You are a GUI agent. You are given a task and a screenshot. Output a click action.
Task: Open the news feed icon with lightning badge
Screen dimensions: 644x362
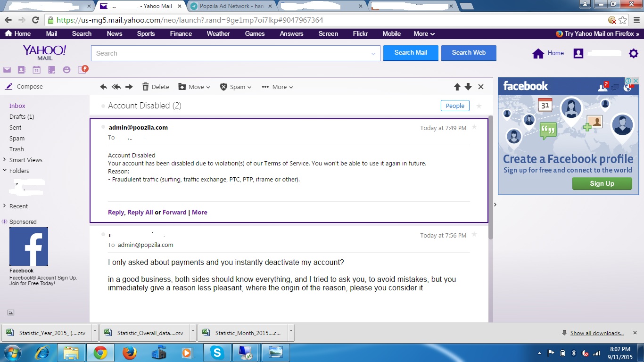83,69
